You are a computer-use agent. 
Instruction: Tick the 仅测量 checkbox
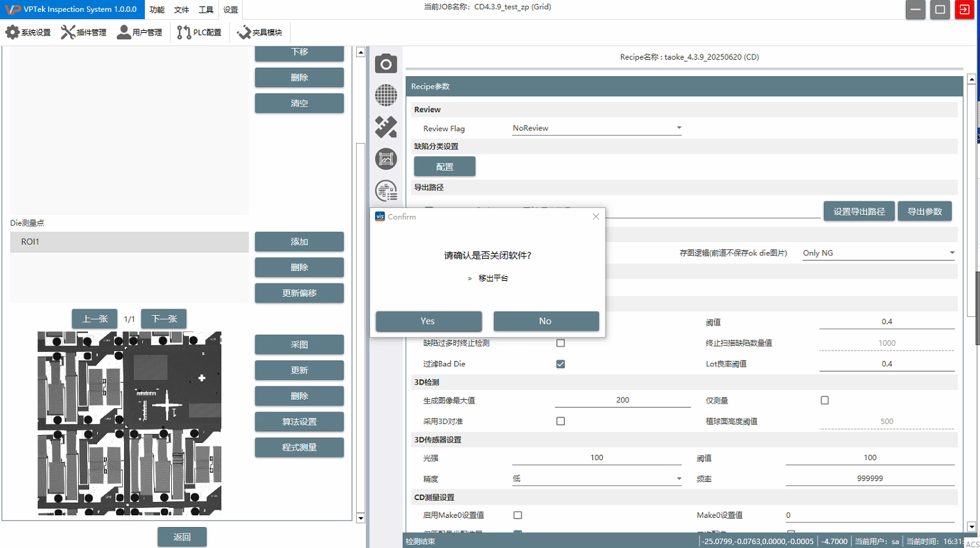(825, 400)
